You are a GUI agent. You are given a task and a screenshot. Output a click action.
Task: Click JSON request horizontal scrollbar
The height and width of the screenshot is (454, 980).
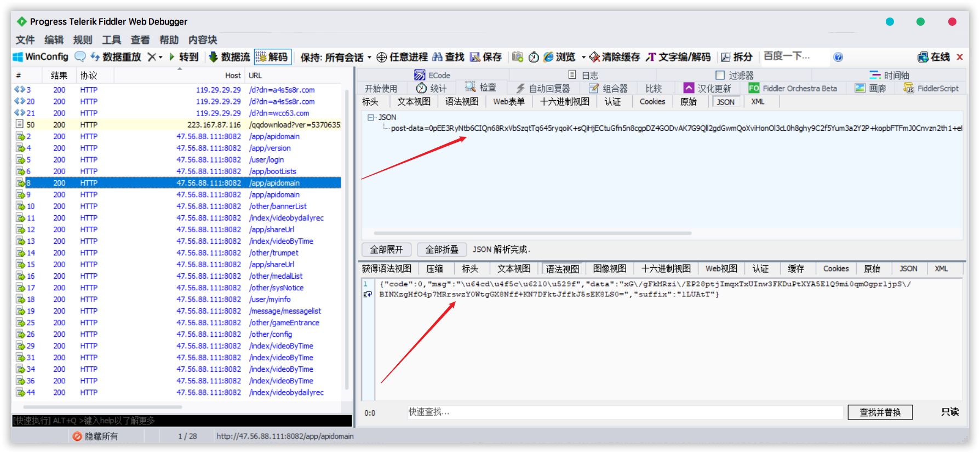(532, 233)
